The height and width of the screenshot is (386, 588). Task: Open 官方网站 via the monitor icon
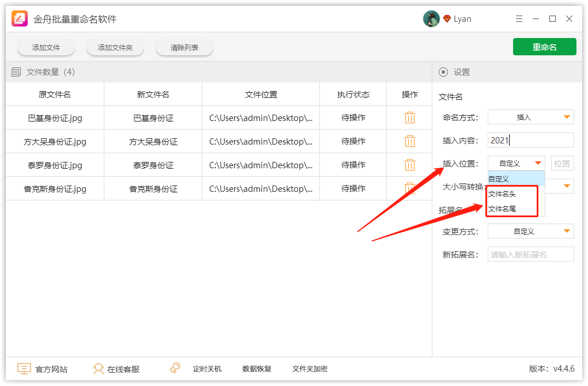[23, 369]
